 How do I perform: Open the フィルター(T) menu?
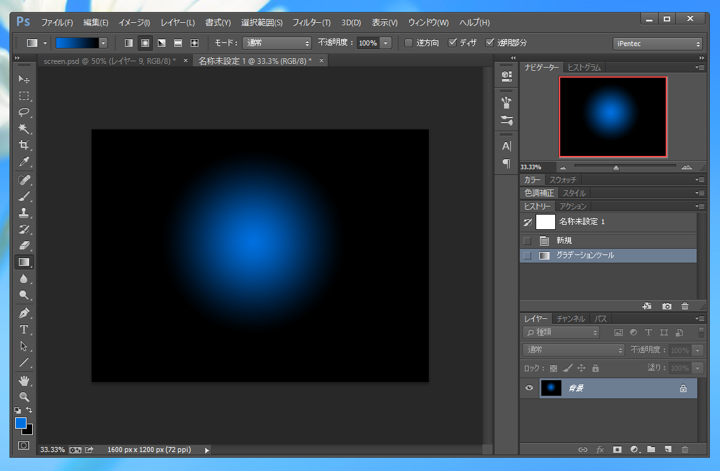311,22
